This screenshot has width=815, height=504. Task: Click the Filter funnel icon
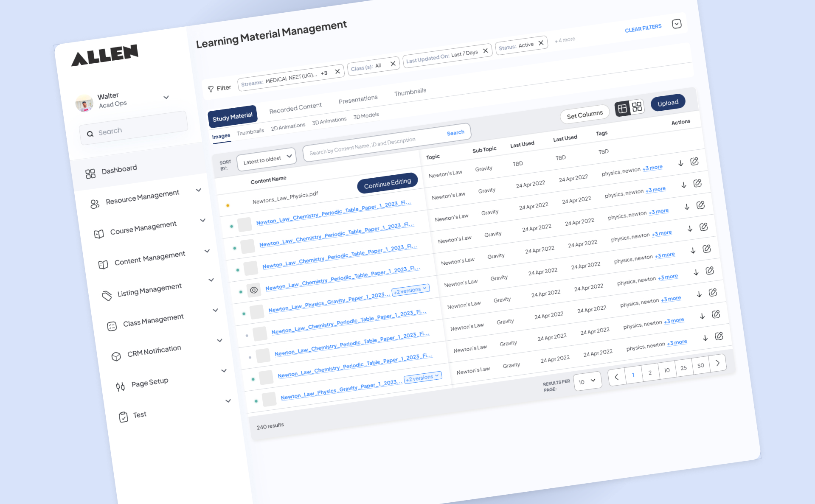[211, 89]
